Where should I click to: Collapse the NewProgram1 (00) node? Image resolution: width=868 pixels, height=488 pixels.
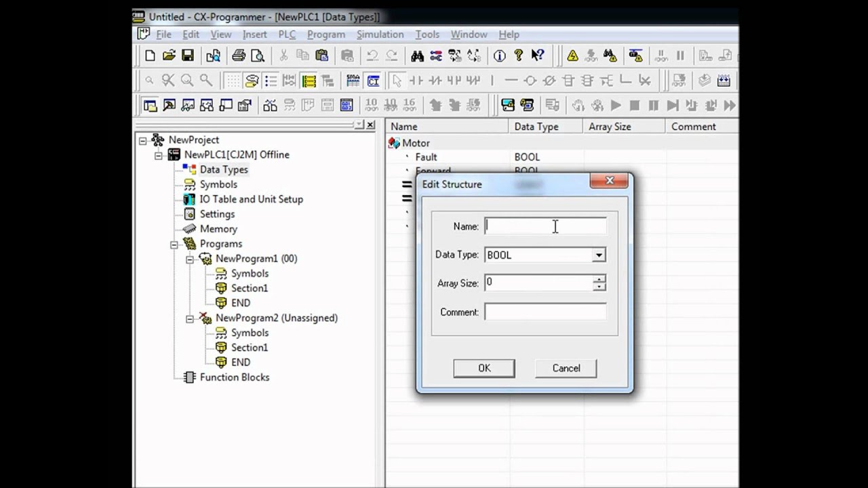point(190,259)
